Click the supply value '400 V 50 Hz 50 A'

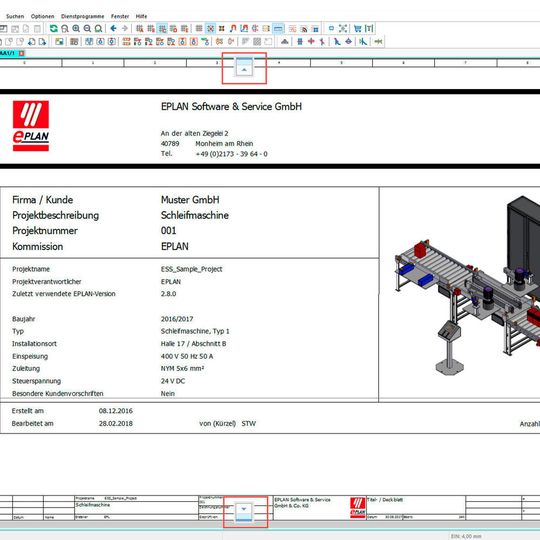pos(187,356)
